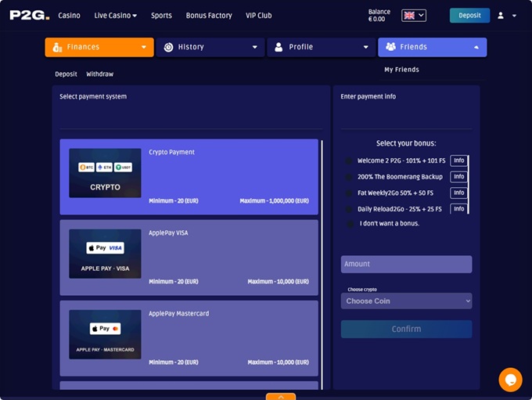Click the Finances money bag icon
This screenshot has height=400, width=532.
point(57,47)
